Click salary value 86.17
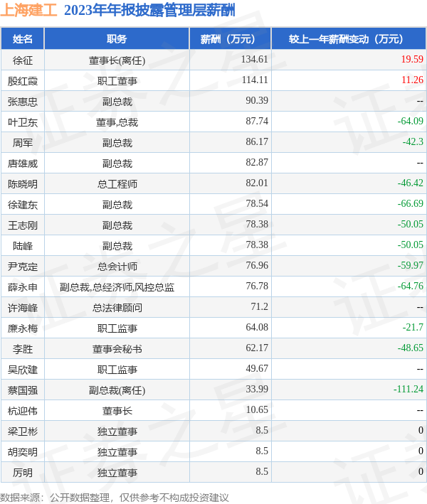The image size is (427, 504). [x=257, y=141]
